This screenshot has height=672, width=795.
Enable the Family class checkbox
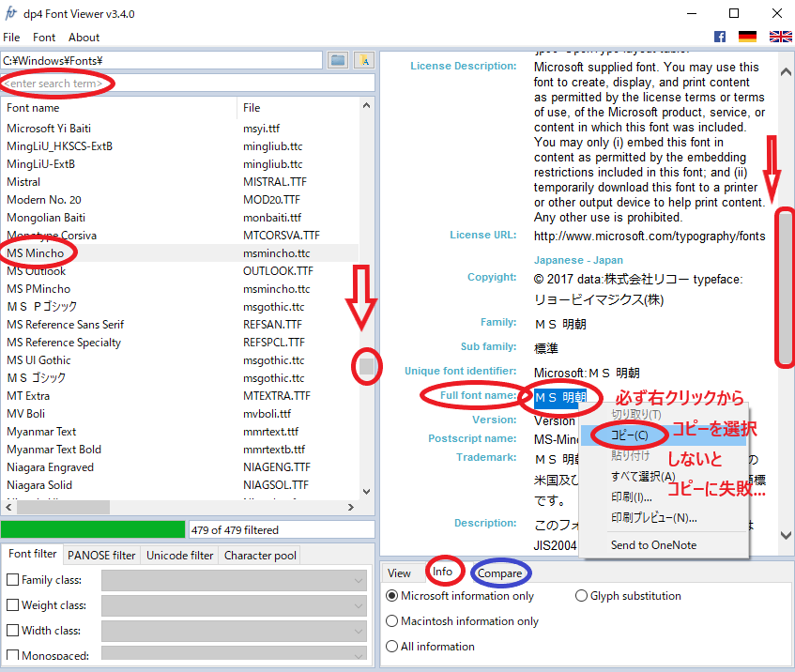click(x=13, y=579)
